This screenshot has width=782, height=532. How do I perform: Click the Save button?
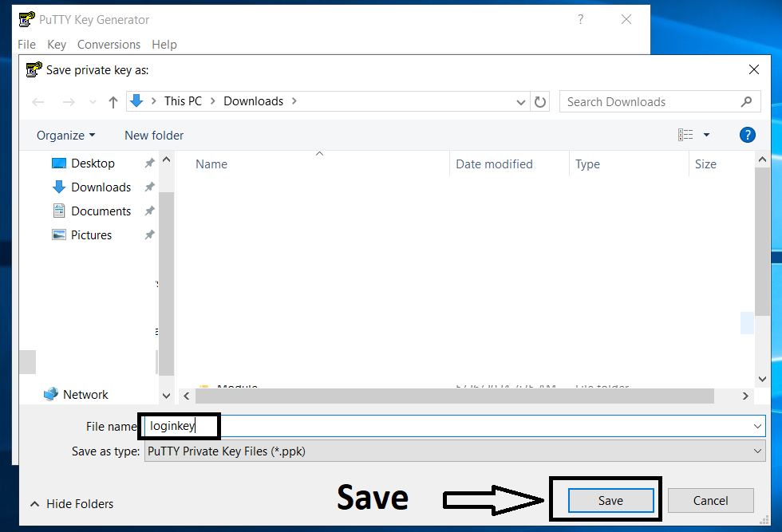click(611, 501)
